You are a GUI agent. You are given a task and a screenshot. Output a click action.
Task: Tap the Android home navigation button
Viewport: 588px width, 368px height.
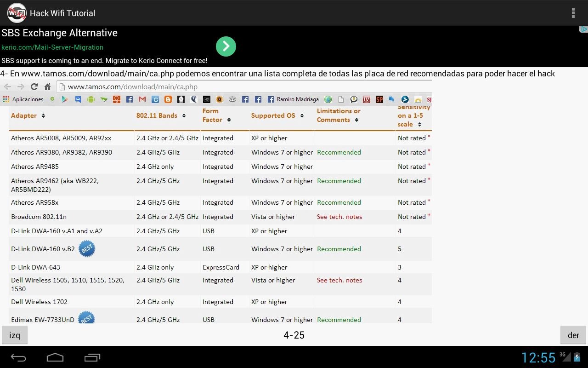(x=55, y=357)
